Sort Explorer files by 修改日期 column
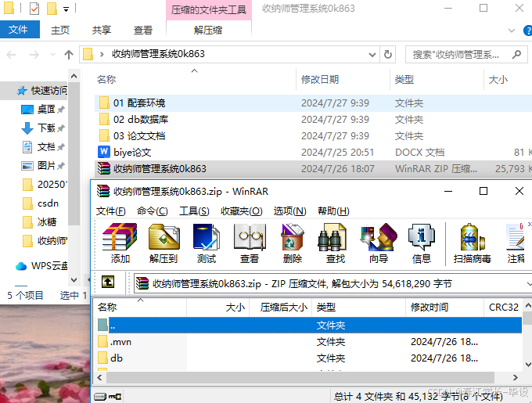The image size is (532, 403). click(320, 79)
